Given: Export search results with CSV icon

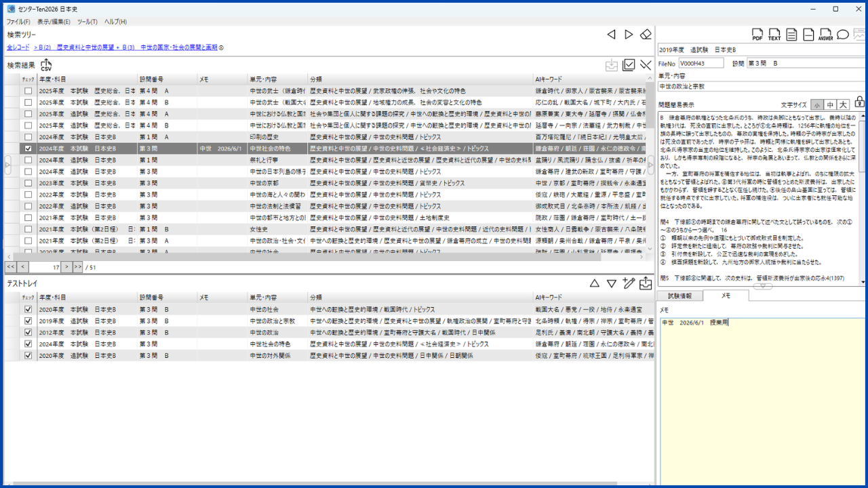Looking at the screenshot, I should pos(46,65).
